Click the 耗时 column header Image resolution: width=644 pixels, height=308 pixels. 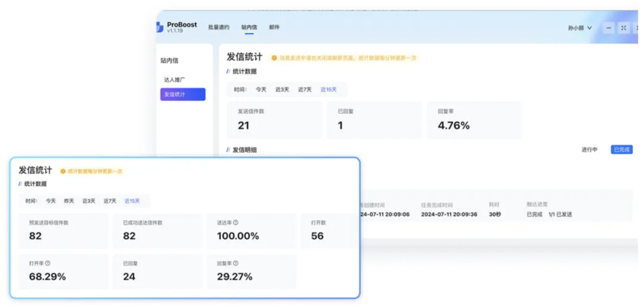point(494,204)
